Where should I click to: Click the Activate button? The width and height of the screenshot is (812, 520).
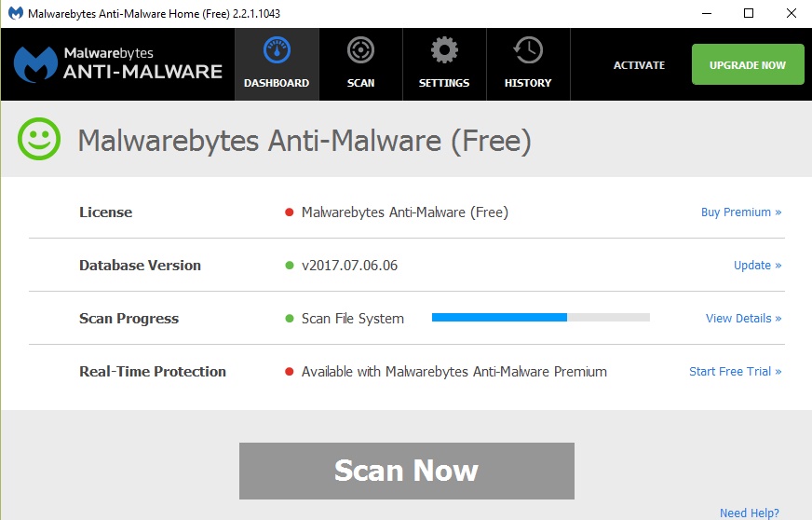[x=639, y=65]
